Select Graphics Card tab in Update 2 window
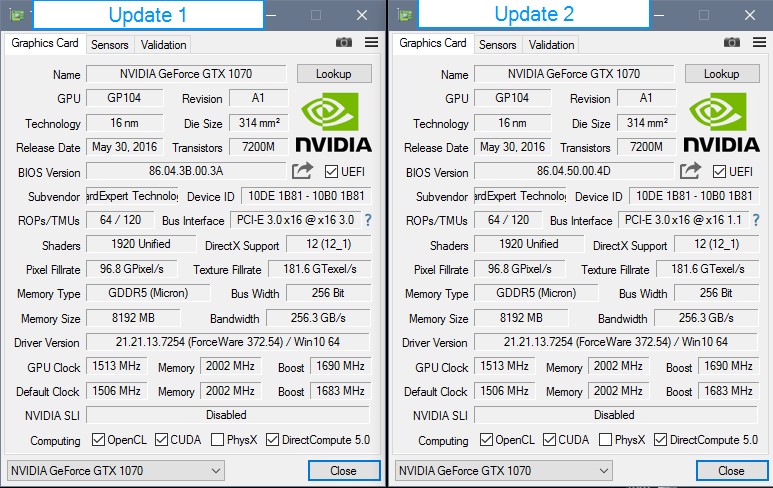 click(433, 43)
